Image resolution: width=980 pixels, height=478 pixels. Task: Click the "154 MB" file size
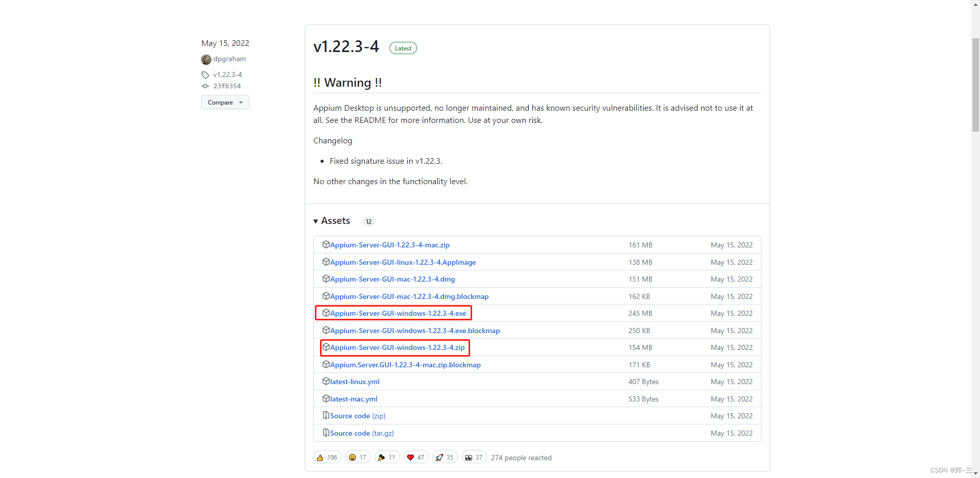[x=640, y=348]
